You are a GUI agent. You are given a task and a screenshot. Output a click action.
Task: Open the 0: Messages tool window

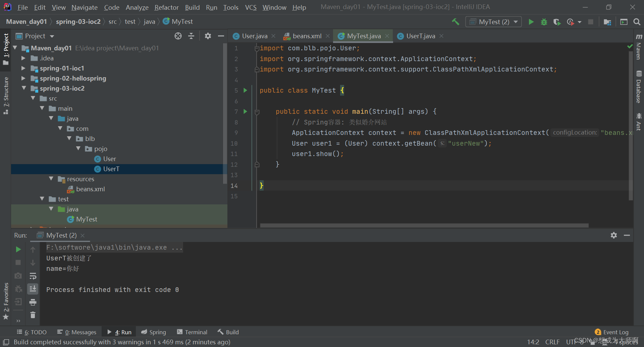77,332
